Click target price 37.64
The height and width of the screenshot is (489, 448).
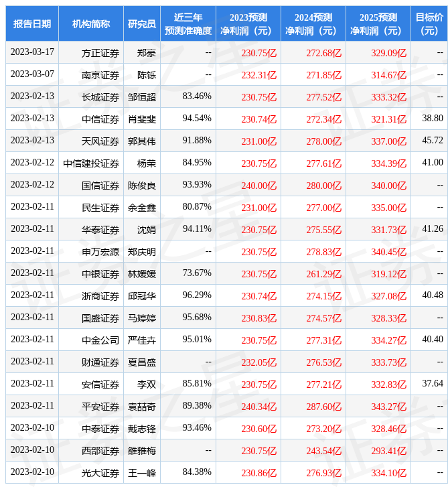433,383
